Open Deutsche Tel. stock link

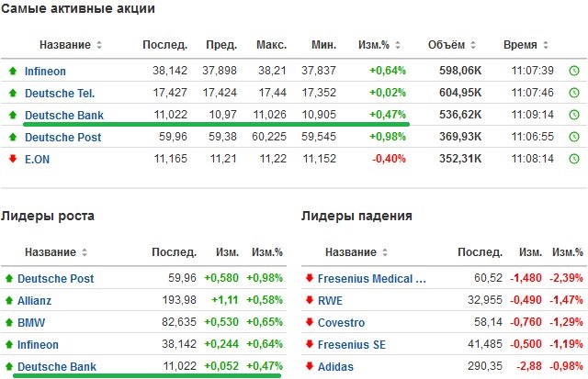[x=60, y=94]
